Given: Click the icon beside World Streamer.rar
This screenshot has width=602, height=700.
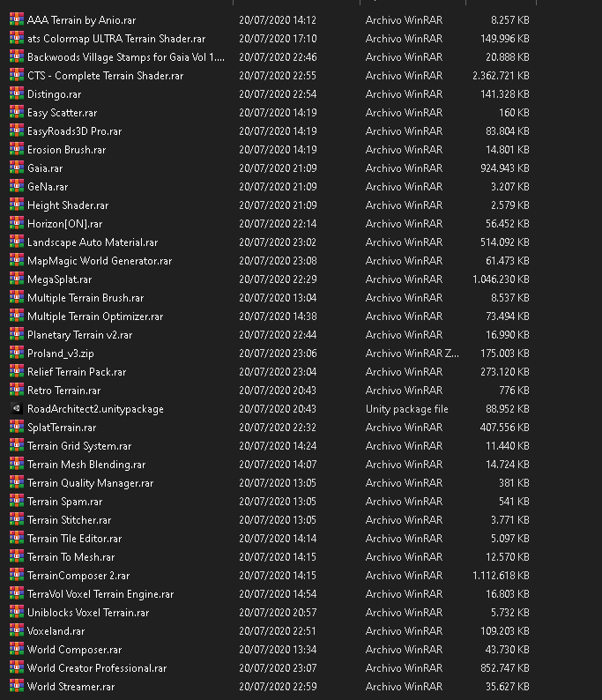Looking at the screenshot, I should tap(17, 686).
